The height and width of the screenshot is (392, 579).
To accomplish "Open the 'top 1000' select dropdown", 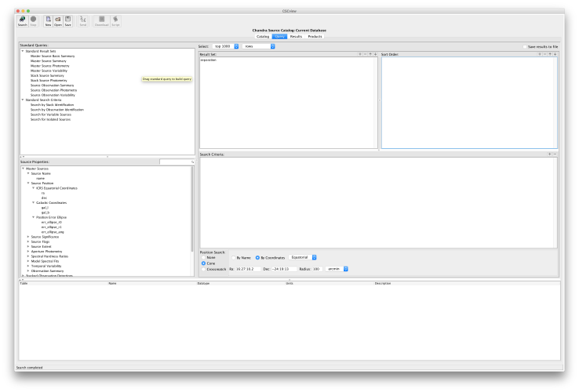I will pos(226,46).
